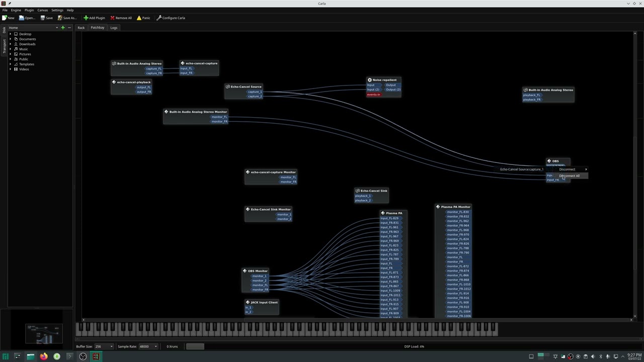
Task: Click the Plasma PA node's icon
Action: (x=383, y=213)
